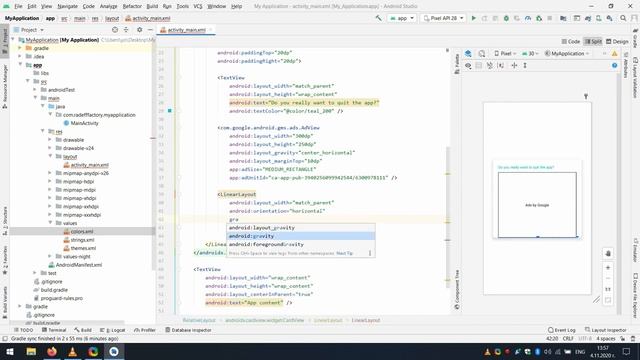Viewport: 640px width, 360px height.
Task: Click the design surface layers icon
Action: point(468,53)
